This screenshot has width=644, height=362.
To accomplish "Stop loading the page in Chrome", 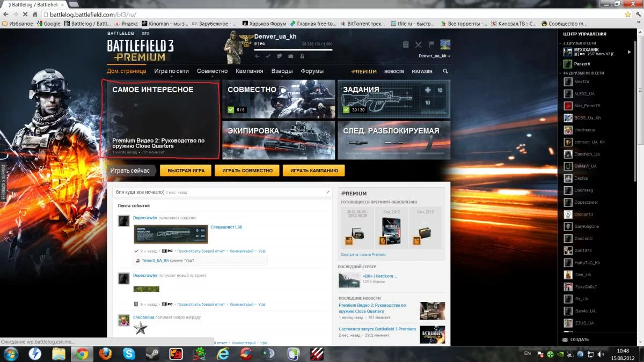I will pyautogui.click(x=26, y=14).
